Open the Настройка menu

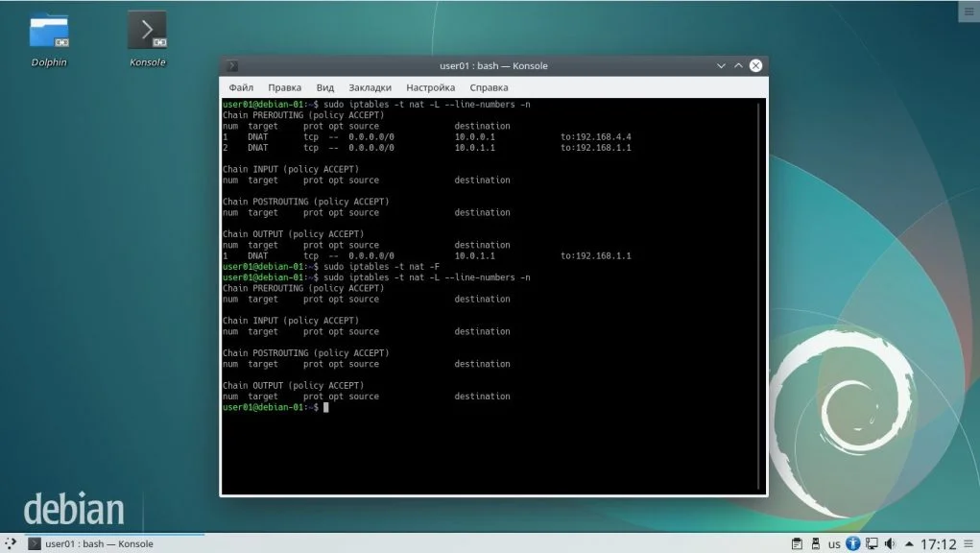click(431, 87)
